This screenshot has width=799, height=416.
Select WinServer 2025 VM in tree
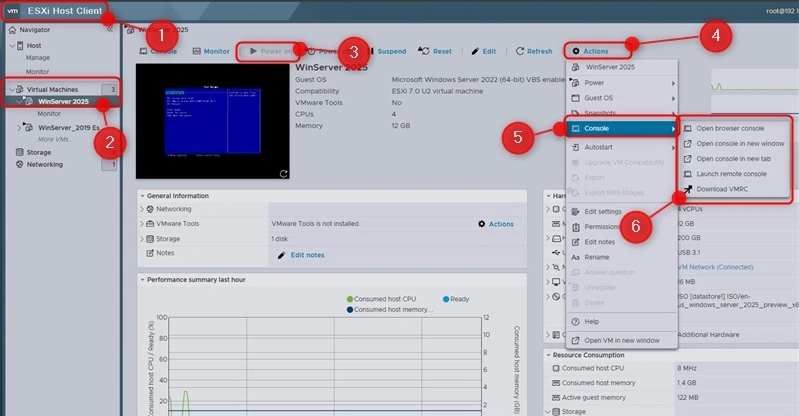[63, 101]
